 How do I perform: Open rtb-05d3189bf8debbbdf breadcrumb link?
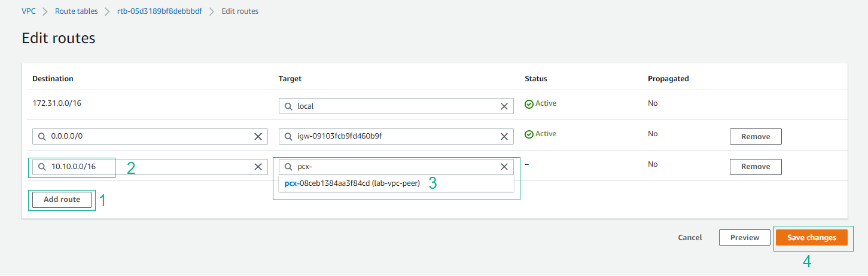[x=160, y=11]
